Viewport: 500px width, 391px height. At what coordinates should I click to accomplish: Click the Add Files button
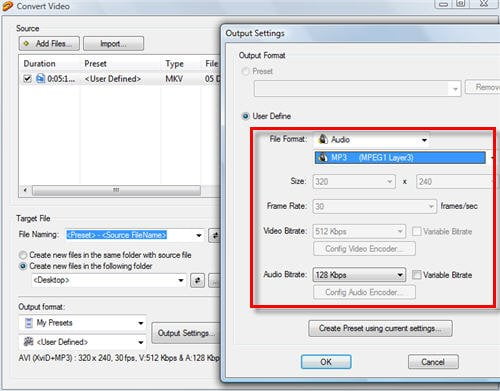[49, 44]
